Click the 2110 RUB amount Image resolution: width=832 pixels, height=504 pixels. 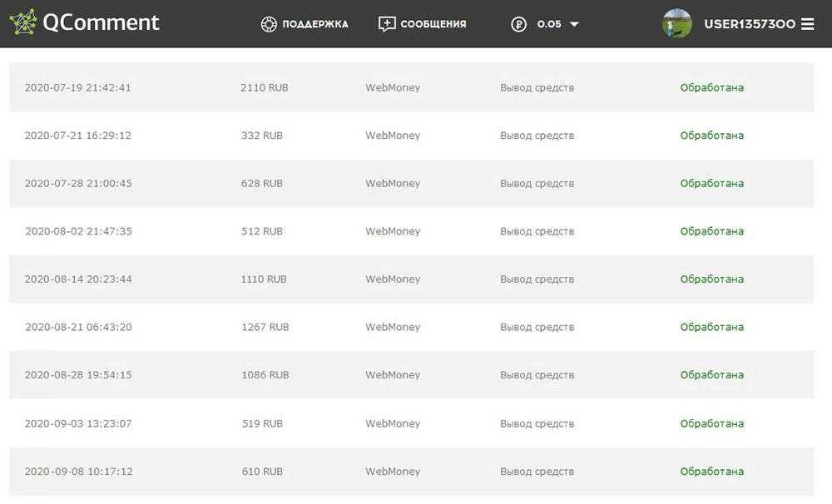[265, 87]
